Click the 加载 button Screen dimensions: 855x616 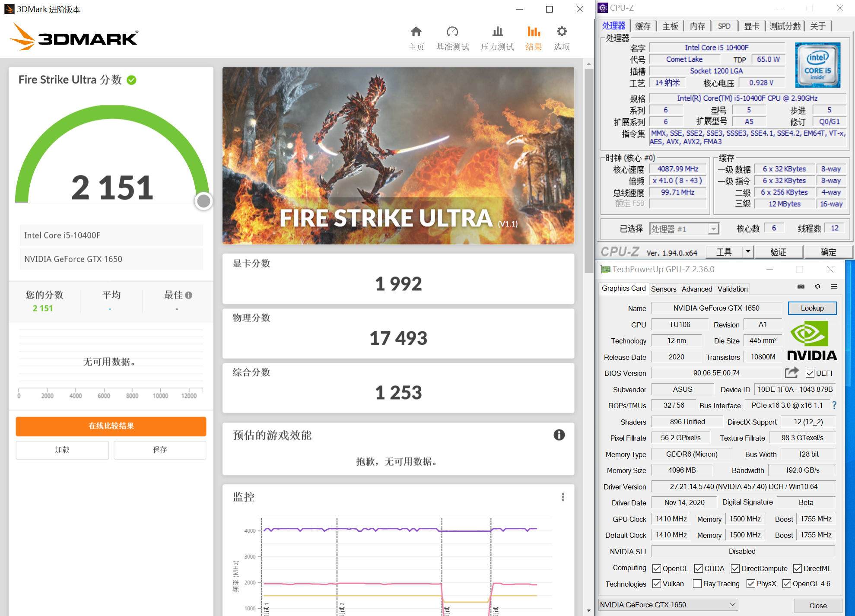click(62, 450)
